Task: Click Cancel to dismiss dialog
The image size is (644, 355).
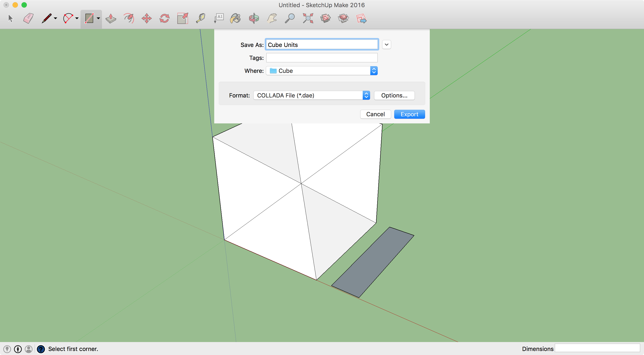Action: coord(375,114)
